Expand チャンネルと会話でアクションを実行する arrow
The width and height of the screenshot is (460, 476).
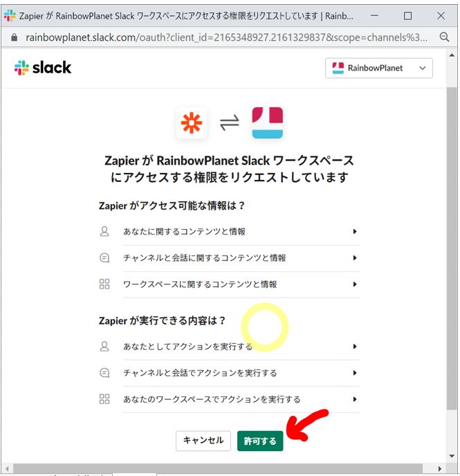355,373
